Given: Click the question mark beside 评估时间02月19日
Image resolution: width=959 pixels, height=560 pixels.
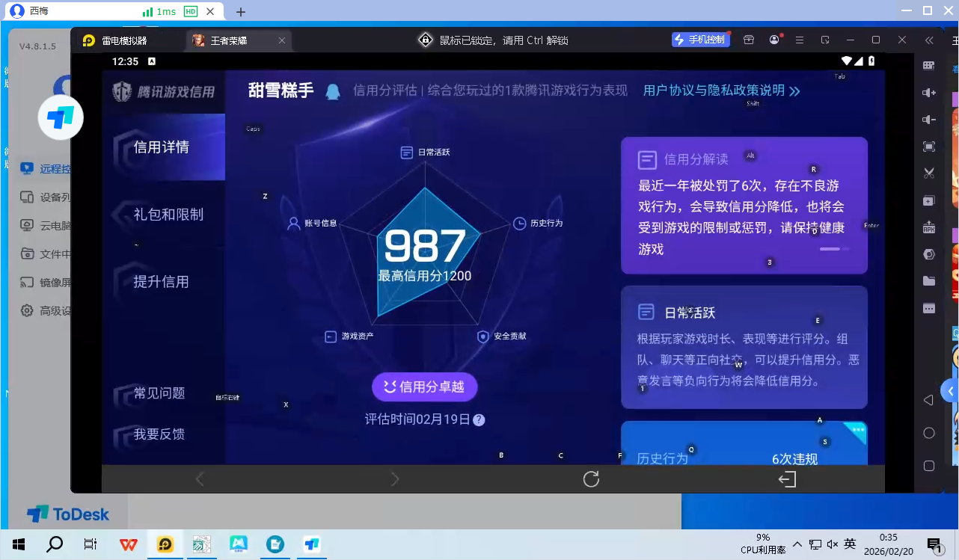Looking at the screenshot, I should pyautogui.click(x=478, y=419).
